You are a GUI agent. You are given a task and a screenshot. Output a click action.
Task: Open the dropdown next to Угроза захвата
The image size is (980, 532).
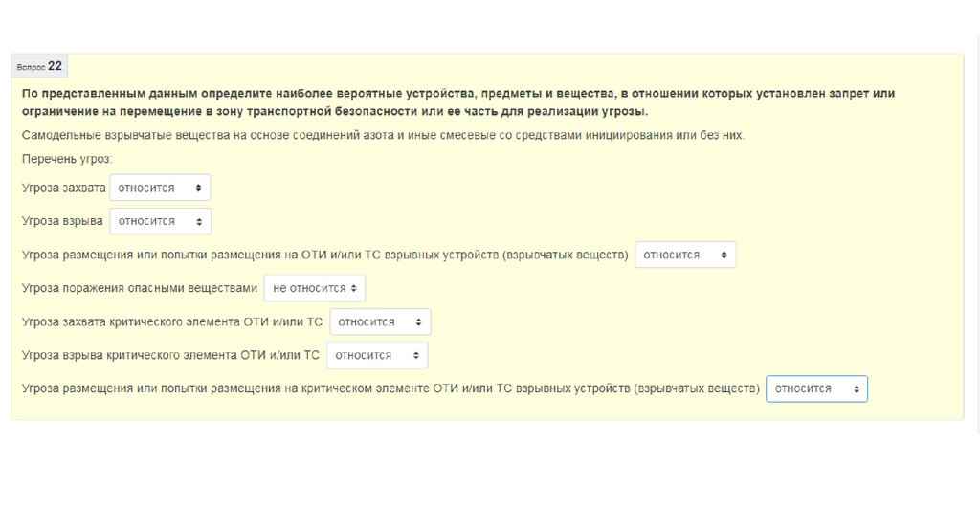tap(160, 188)
